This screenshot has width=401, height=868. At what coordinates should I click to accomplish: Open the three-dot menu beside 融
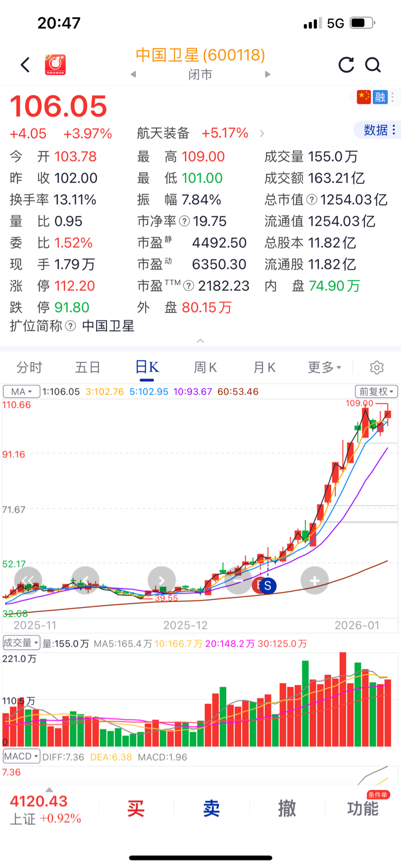[393, 97]
